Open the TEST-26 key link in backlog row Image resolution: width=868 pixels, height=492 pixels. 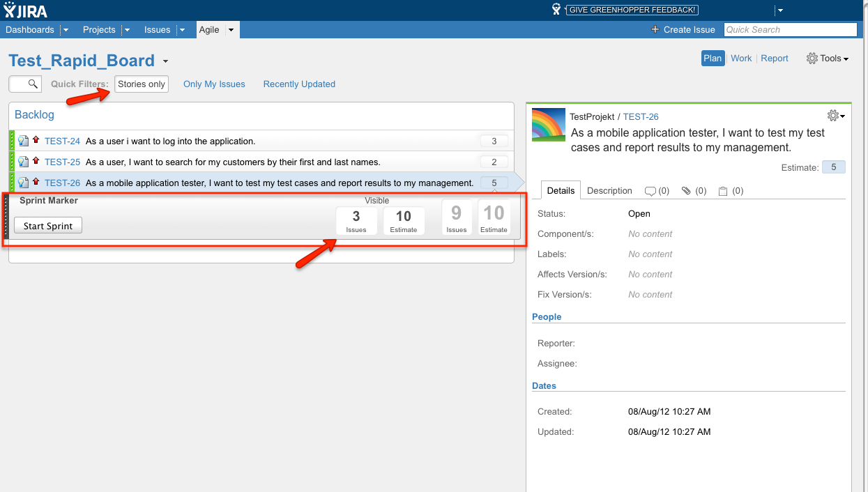click(62, 183)
